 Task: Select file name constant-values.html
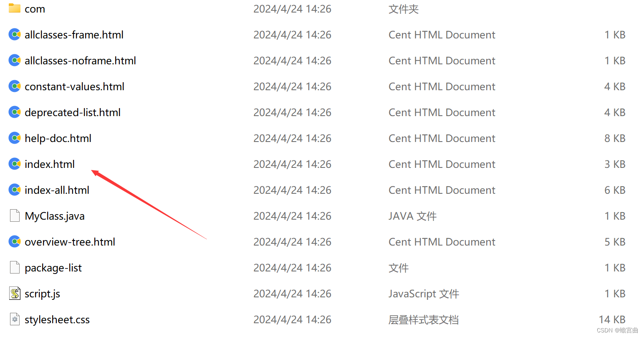point(74,86)
